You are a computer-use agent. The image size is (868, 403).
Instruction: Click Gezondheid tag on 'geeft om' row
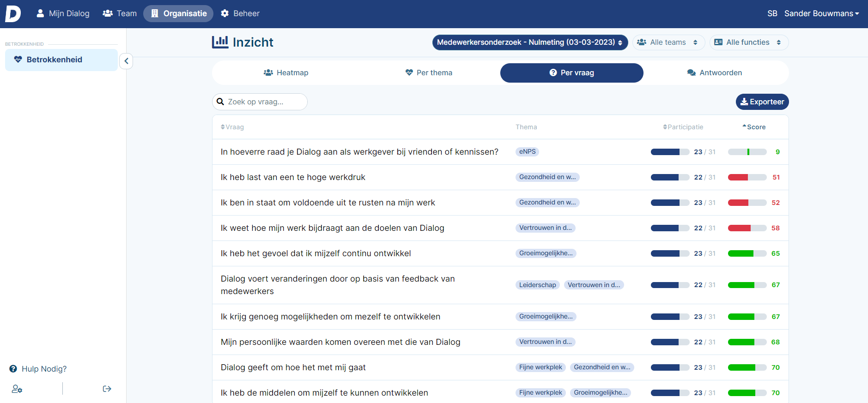click(x=602, y=367)
